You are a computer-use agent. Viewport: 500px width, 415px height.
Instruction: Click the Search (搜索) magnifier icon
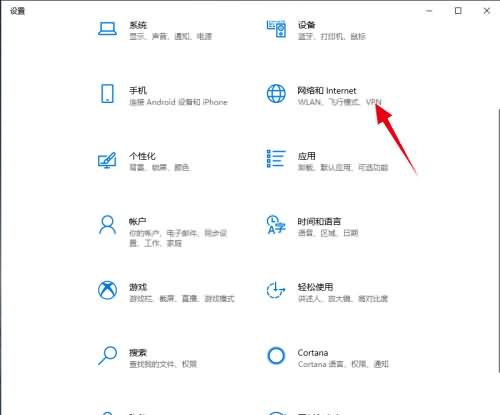107,355
